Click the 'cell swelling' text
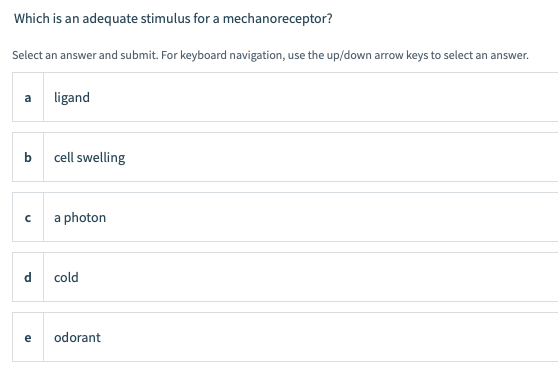558x367 pixels. [x=90, y=158]
